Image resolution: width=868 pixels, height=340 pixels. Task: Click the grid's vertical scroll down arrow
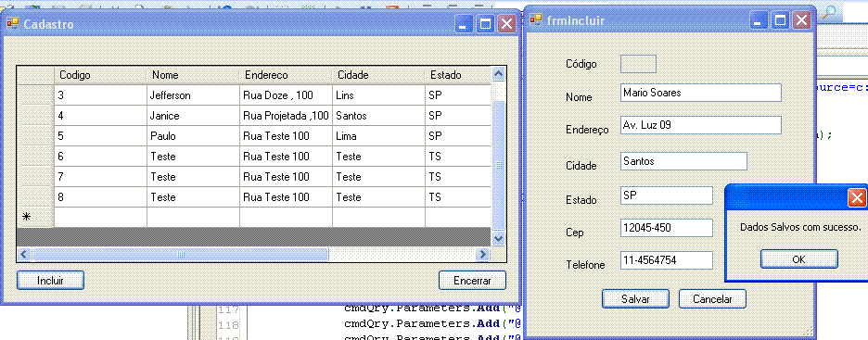[498, 238]
